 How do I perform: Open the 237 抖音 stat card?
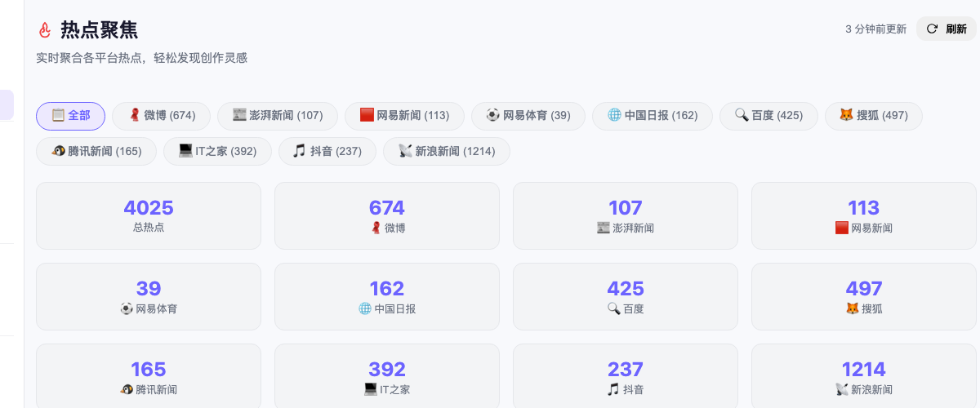click(x=626, y=376)
